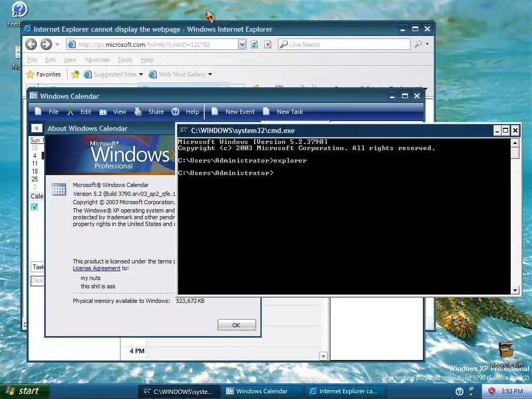Screen dimensions: 532x399
Task: Open Suggested Sites dropdown
Action: 113,74
